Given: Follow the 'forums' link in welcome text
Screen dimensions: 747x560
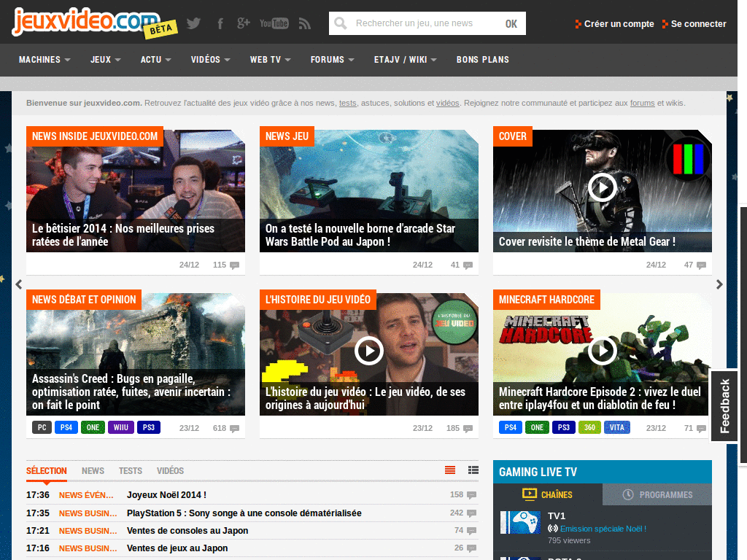Looking at the screenshot, I should coord(642,103).
